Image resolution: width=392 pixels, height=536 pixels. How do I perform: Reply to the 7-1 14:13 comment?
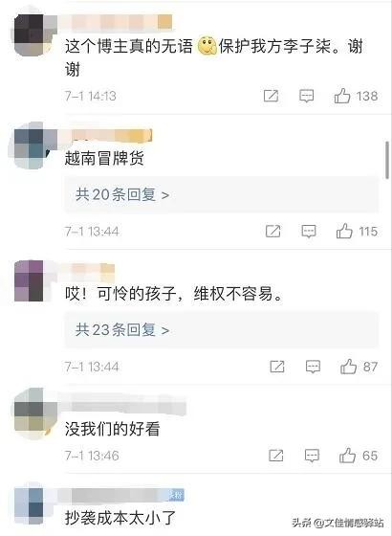pyautogui.click(x=307, y=96)
